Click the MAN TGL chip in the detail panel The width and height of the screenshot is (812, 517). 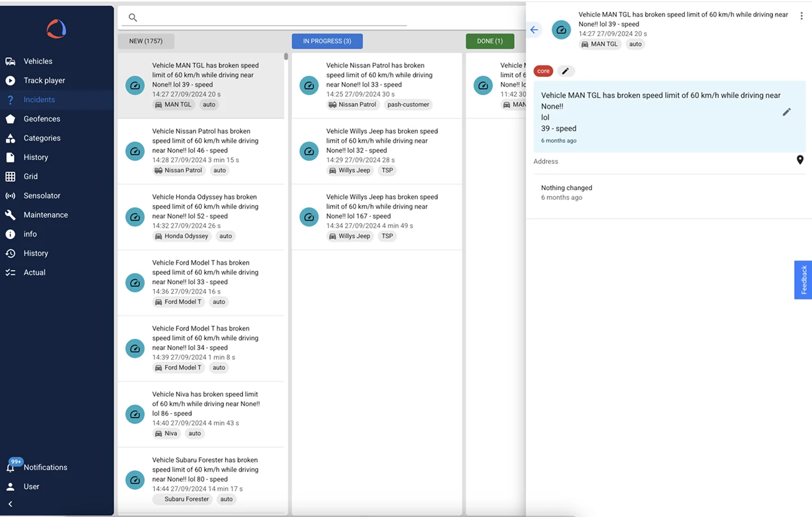click(599, 44)
